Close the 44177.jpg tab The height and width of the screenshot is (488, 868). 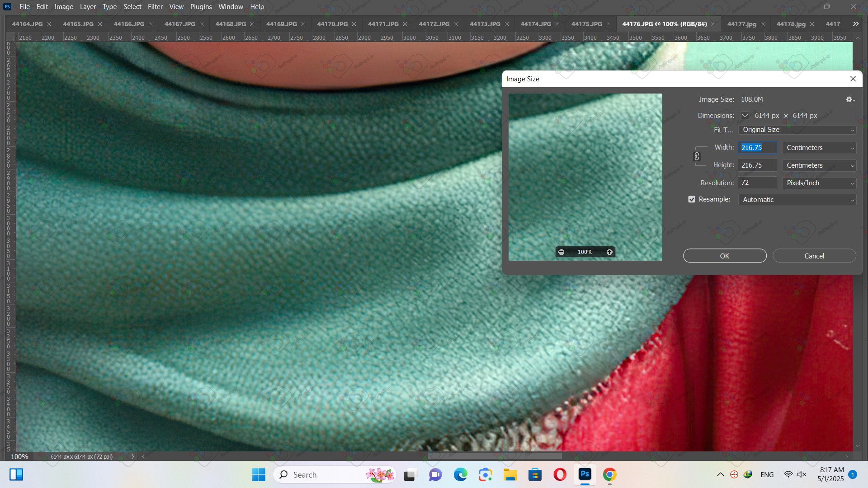coord(763,24)
